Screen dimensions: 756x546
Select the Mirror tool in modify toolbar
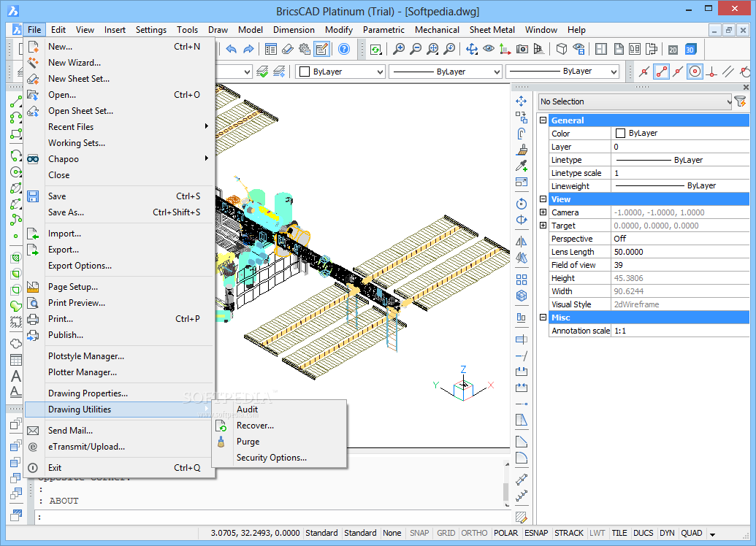(x=522, y=242)
